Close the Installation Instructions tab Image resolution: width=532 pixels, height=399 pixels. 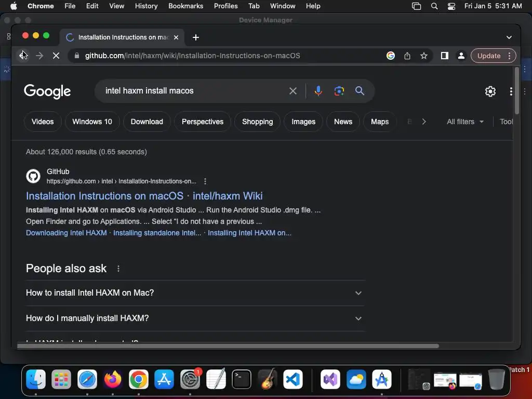point(176,37)
